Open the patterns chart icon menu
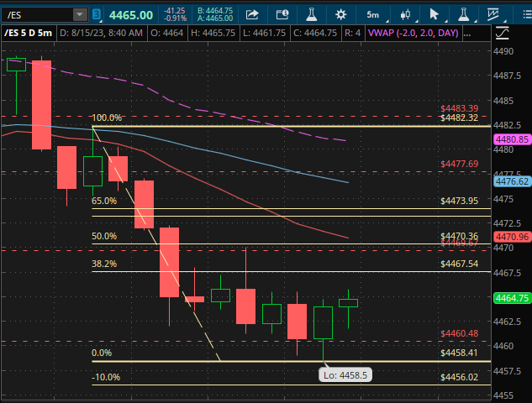 493,14
